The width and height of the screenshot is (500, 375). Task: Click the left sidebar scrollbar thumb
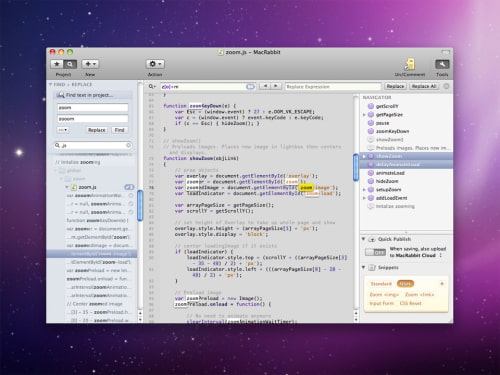point(140,205)
